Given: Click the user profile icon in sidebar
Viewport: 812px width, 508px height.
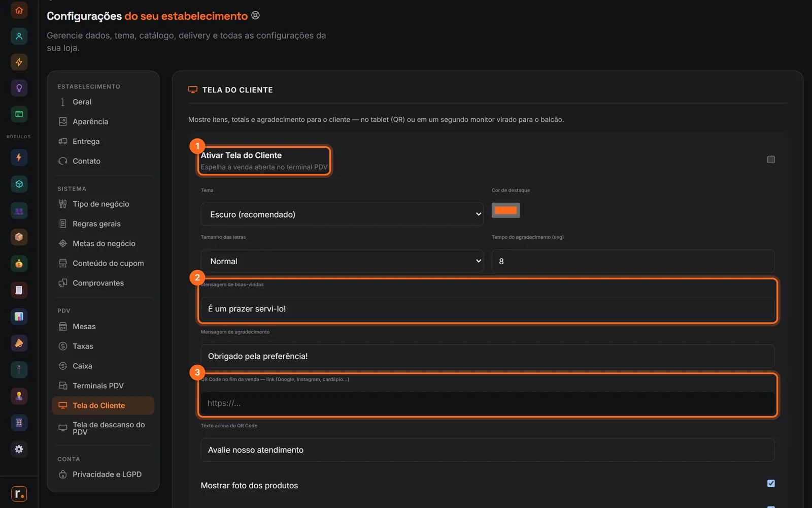Looking at the screenshot, I should pyautogui.click(x=19, y=36).
